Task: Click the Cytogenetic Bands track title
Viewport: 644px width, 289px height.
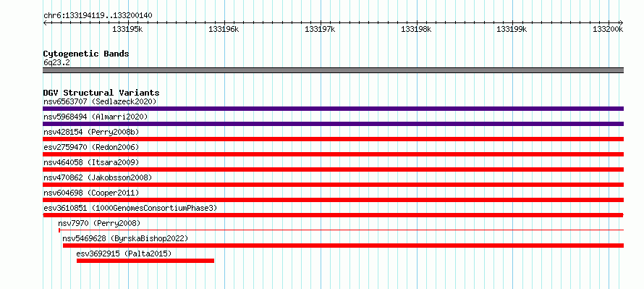Action: 86,54
